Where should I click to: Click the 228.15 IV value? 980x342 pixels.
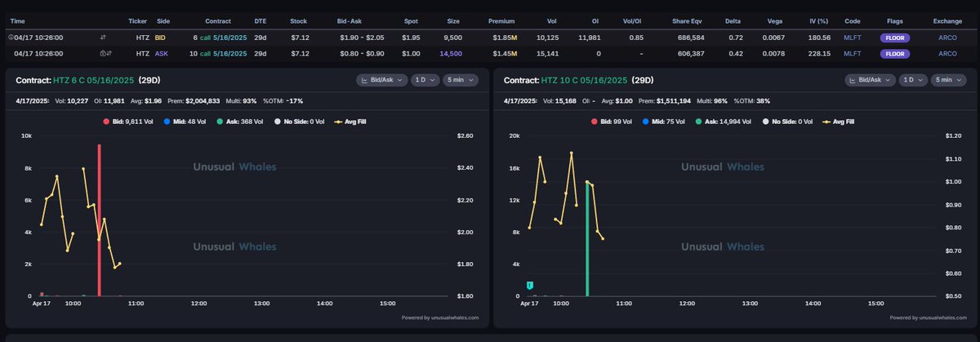click(819, 53)
